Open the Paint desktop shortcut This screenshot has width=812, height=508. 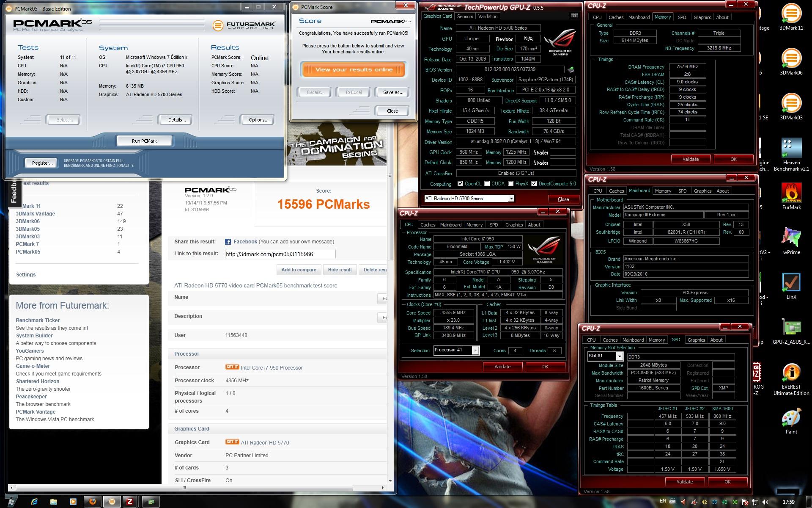[791, 421]
